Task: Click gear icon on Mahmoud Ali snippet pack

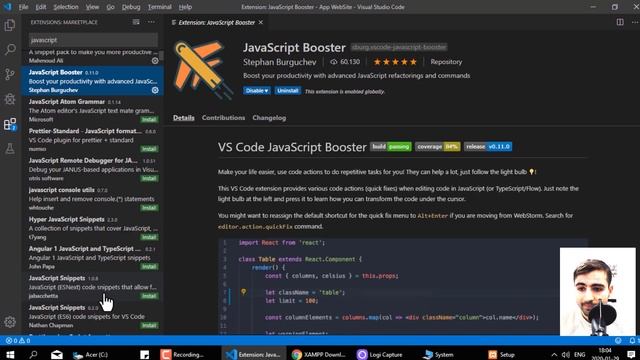Action: coord(155,60)
